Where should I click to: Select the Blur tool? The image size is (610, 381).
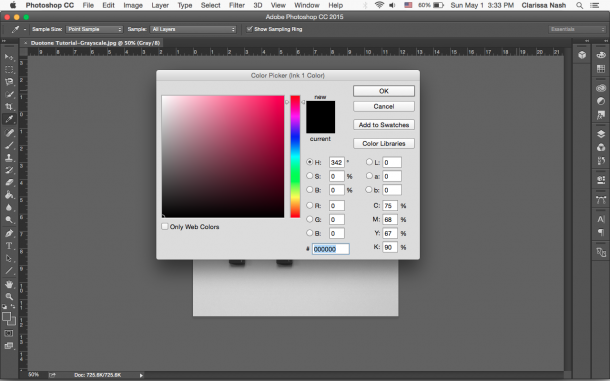pos(9,207)
